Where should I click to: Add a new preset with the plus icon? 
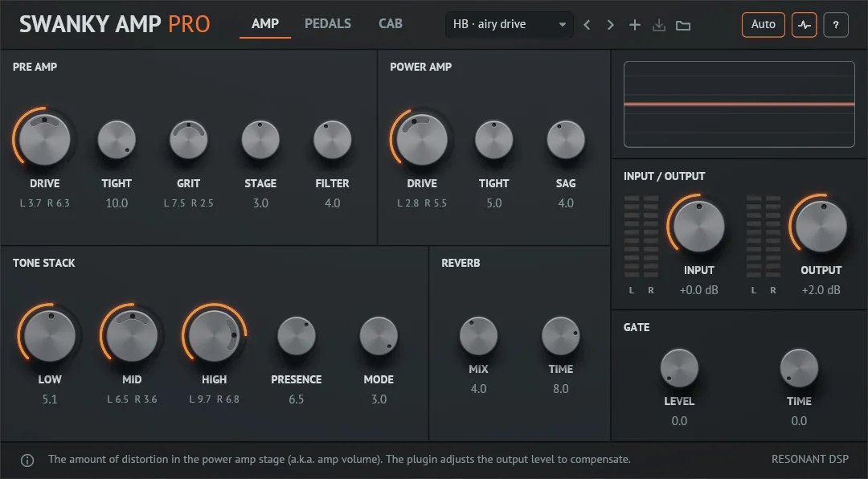point(635,25)
